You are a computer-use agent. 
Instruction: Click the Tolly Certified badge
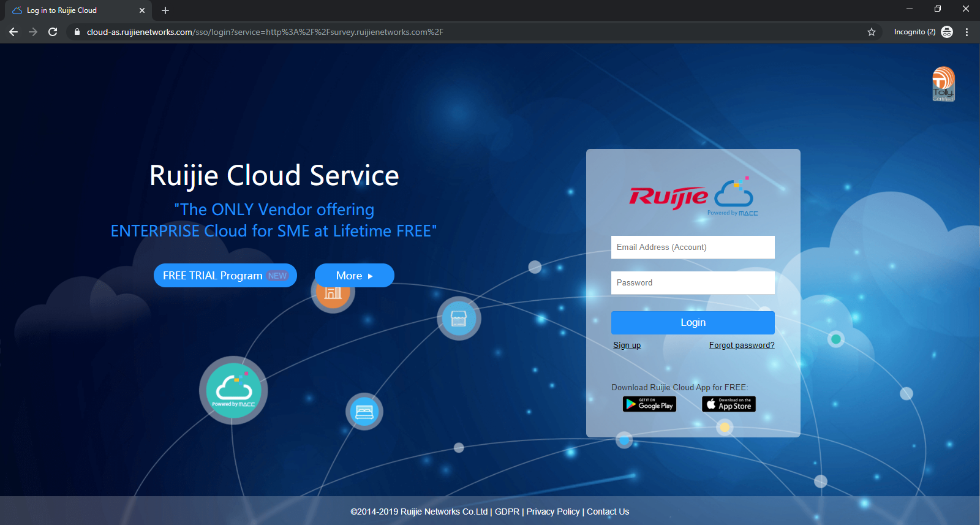pyautogui.click(x=943, y=84)
